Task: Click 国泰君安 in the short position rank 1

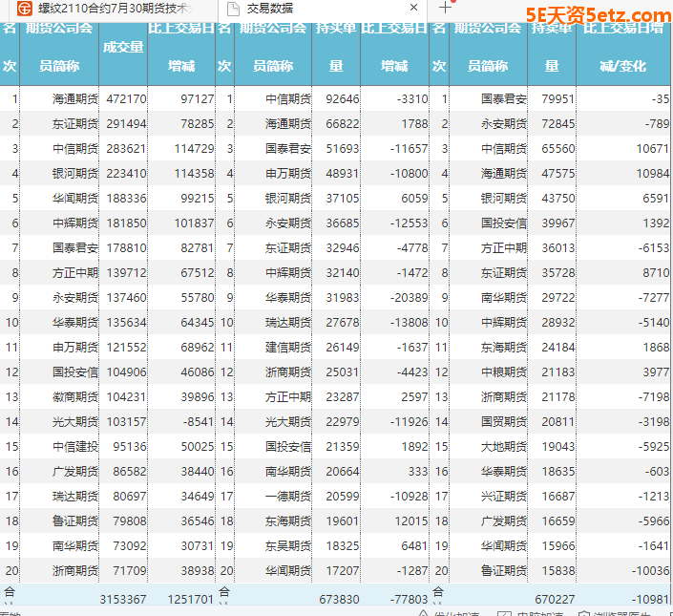Action: click(x=503, y=98)
